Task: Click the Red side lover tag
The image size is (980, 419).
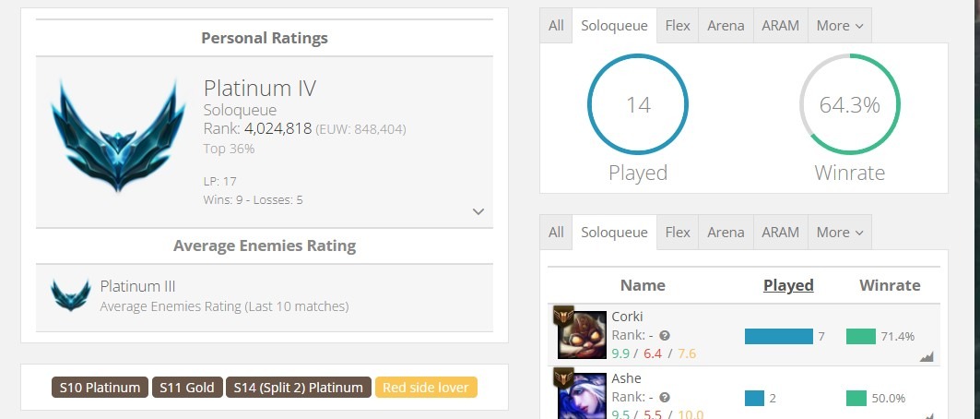Action: pos(426,387)
